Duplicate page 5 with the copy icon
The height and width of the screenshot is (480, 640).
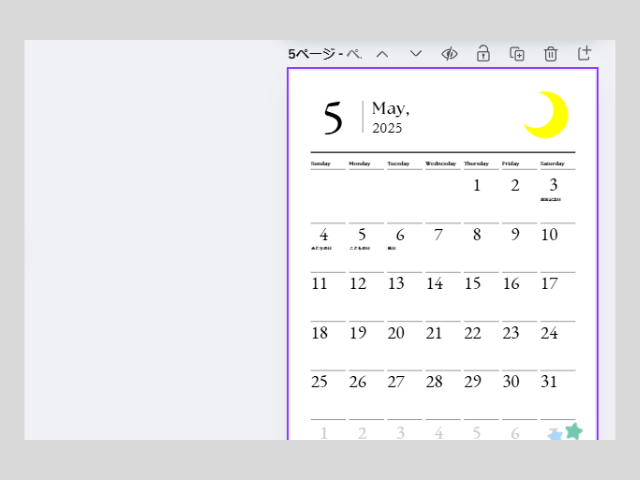click(517, 54)
